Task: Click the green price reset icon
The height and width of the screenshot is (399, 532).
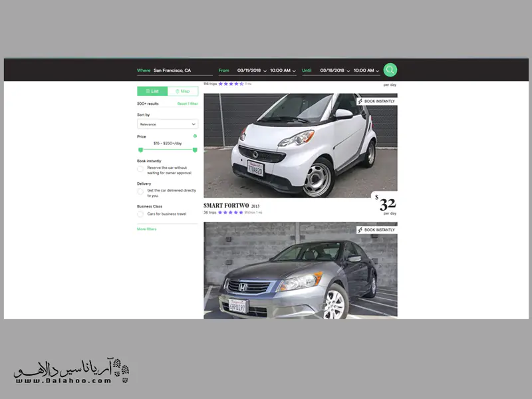Action: 195,136
